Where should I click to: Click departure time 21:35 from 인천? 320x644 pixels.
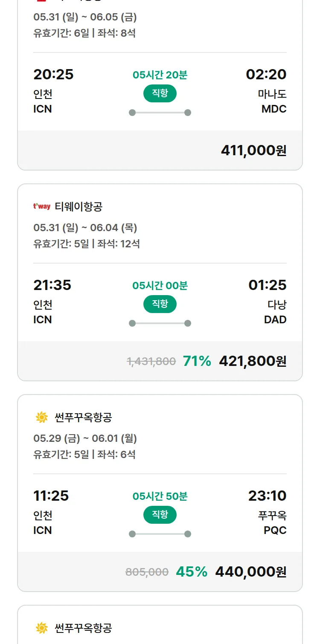[52, 285]
